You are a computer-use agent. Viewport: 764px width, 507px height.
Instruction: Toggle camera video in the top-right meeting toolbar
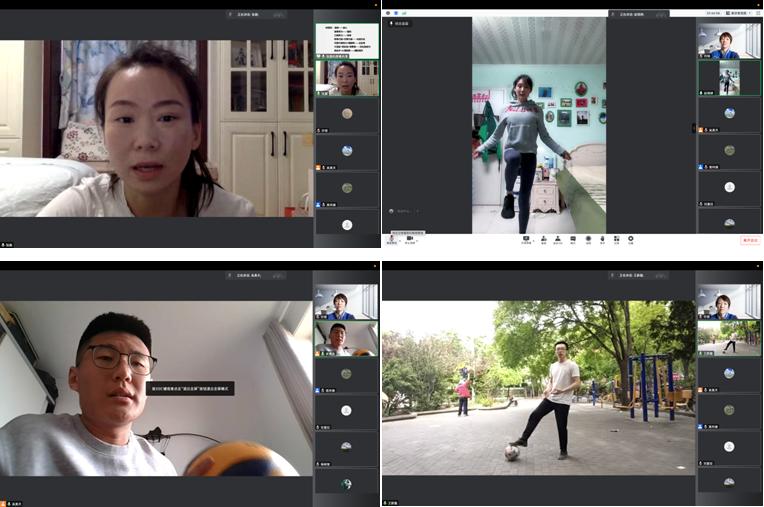click(409, 240)
